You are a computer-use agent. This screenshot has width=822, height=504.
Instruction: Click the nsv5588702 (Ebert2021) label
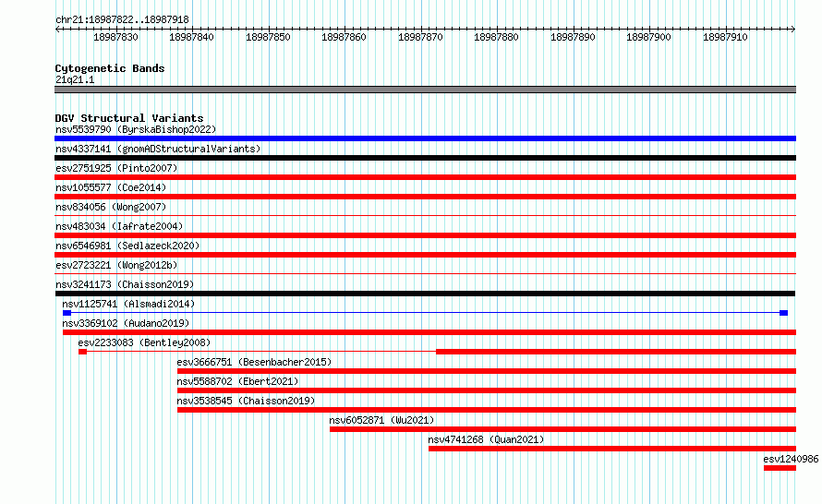click(237, 381)
